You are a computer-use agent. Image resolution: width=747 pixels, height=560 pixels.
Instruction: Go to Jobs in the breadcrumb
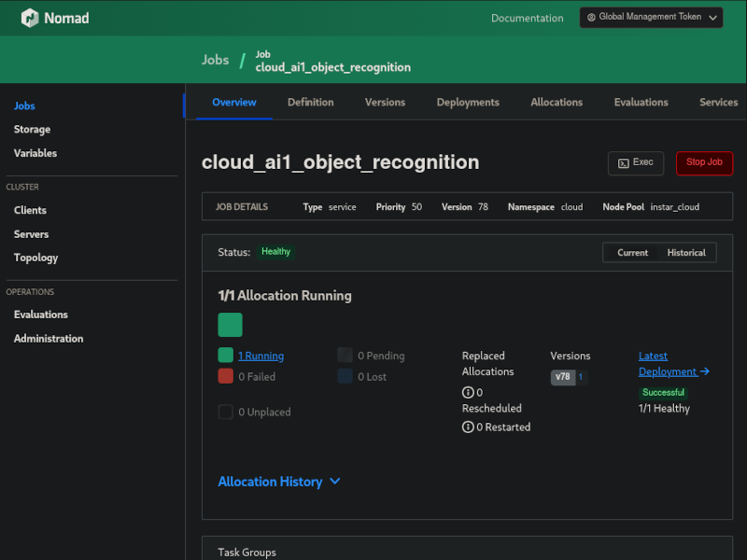click(215, 60)
